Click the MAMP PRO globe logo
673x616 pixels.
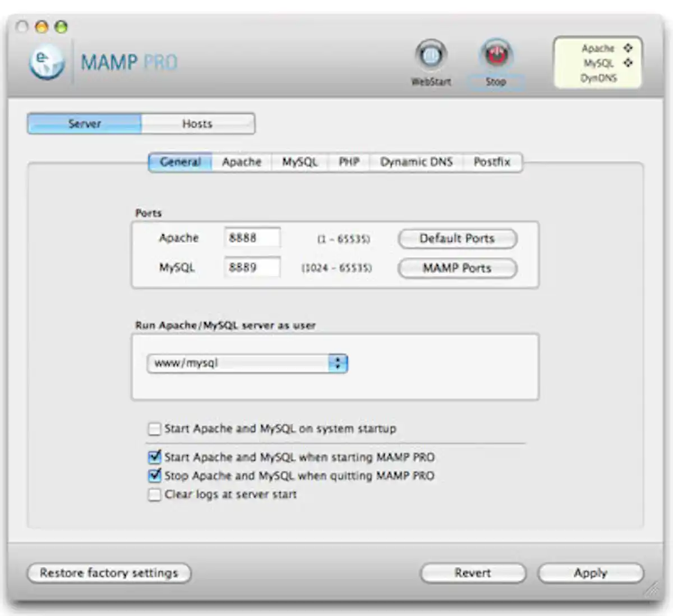pyautogui.click(x=47, y=62)
